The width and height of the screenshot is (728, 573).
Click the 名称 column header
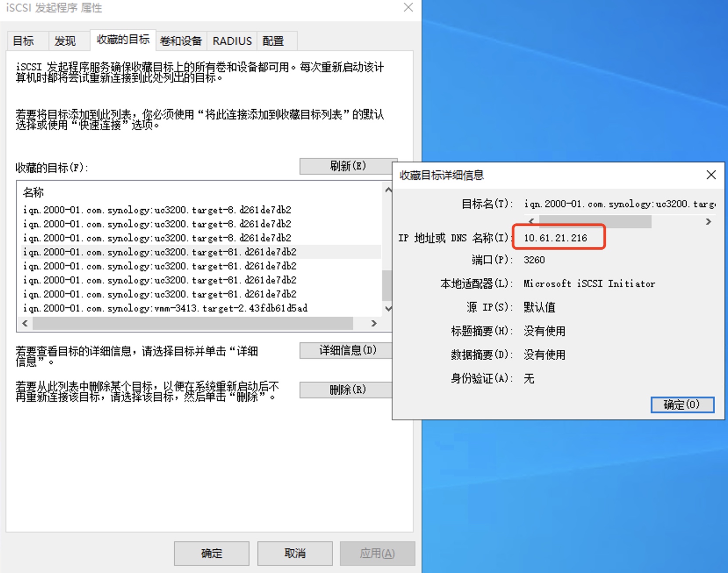(x=33, y=192)
